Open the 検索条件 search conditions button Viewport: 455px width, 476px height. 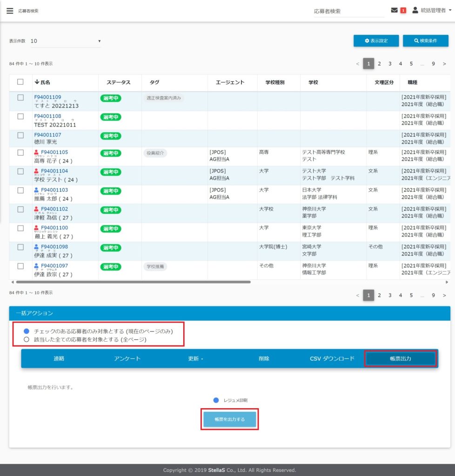425,41
